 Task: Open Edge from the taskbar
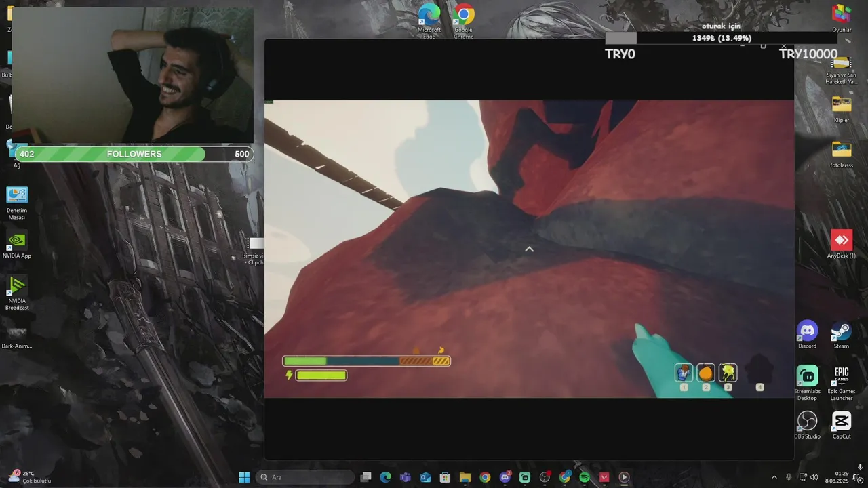pyautogui.click(x=385, y=477)
